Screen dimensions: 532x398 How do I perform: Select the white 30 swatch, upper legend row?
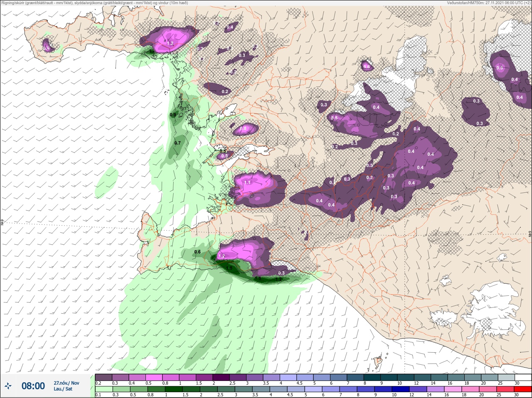click(x=523, y=377)
